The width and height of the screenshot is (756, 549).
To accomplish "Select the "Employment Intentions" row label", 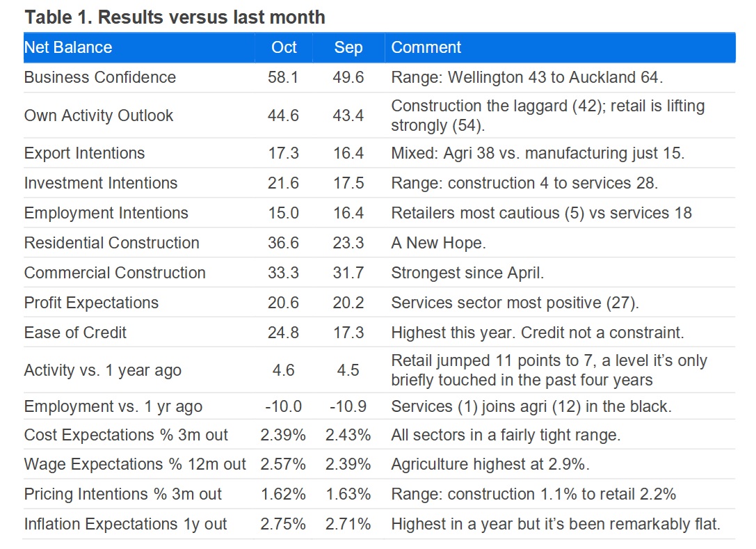I will 106,213.
